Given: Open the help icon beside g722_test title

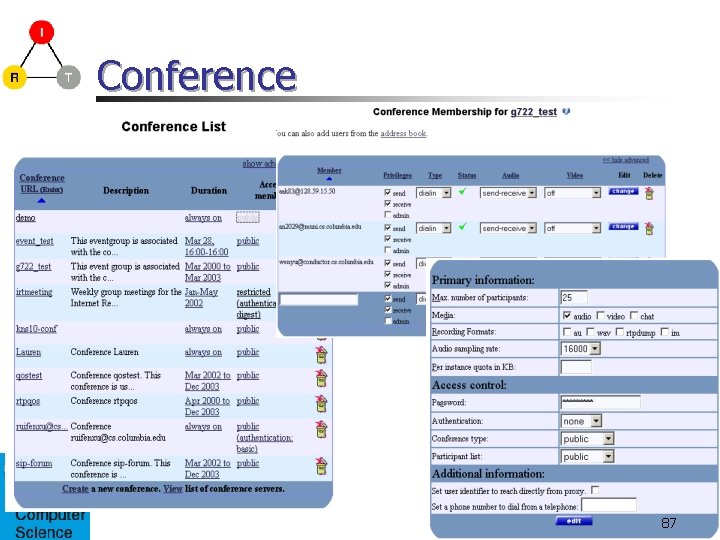Looking at the screenshot, I should point(566,112).
